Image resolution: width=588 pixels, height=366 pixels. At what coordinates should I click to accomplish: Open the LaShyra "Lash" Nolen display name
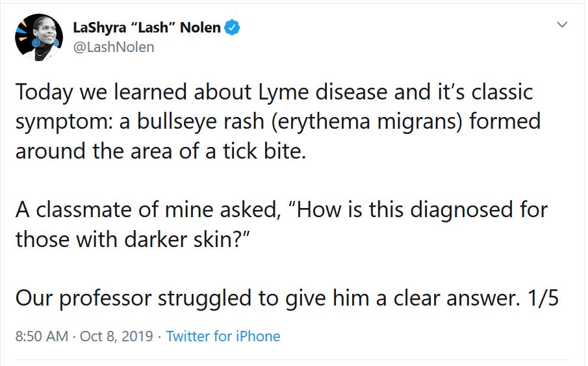pyautogui.click(x=147, y=28)
